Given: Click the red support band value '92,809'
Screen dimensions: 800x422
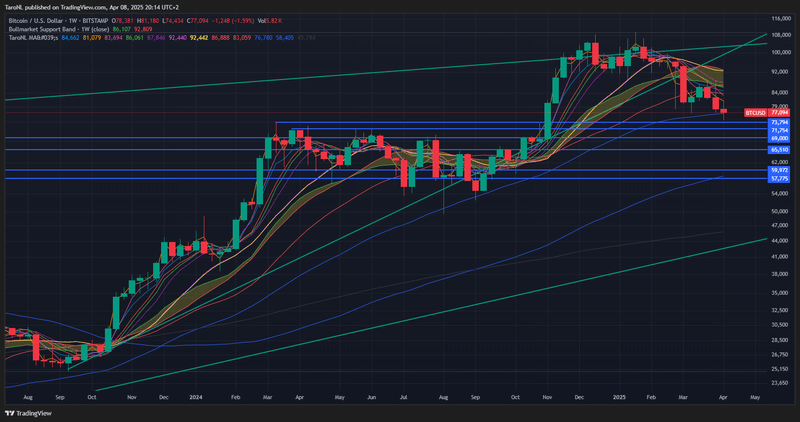Looking at the screenshot, I should 143,30.
